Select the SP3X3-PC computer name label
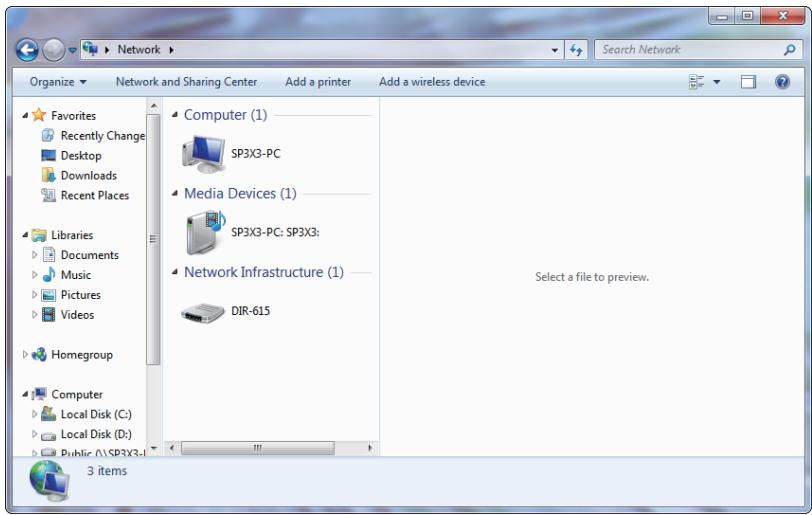Screen dimensions: 812x515 [x=255, y=154]
